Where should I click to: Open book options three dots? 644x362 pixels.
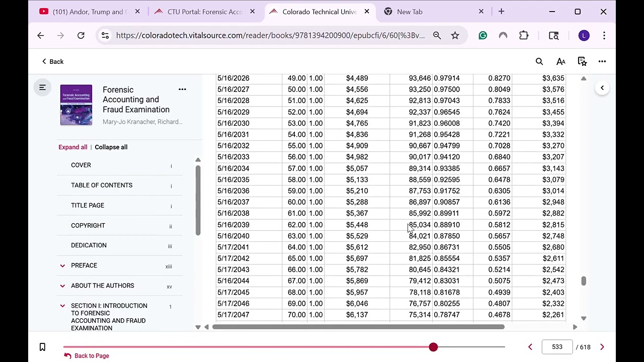182,89
